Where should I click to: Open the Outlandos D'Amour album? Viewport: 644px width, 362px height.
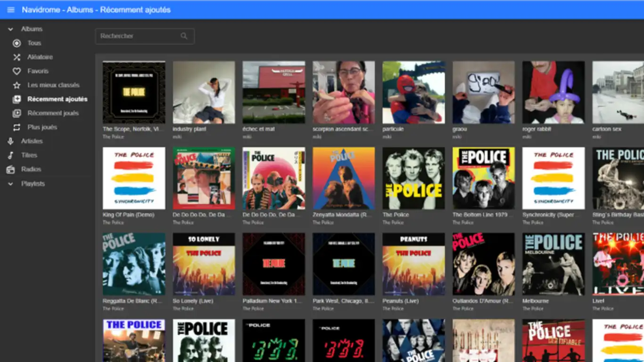[x=483, y=264]
